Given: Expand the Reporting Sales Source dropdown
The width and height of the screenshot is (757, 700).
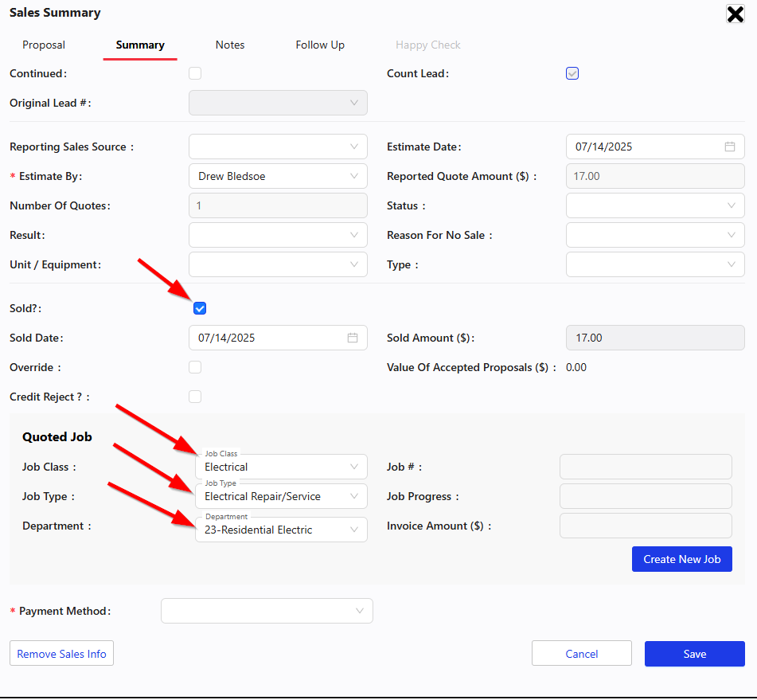Looking at the screenshot, I should (x=278, y=147).
